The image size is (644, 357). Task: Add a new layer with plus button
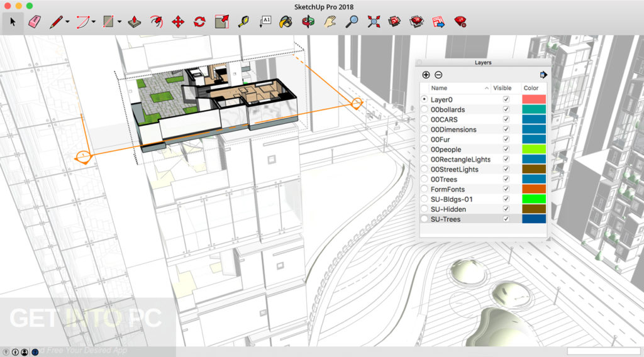[426, 75]
